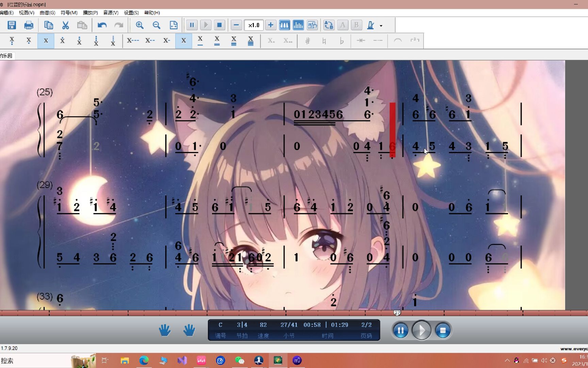Apply the flat accidental
This screenshot has height=368, width=588.
click(342, 41)
